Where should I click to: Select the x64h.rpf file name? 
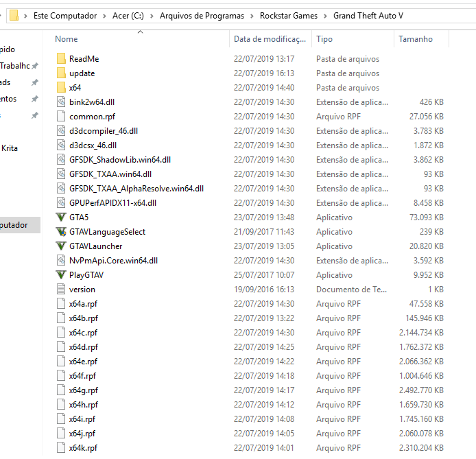[x=84, y=405]
